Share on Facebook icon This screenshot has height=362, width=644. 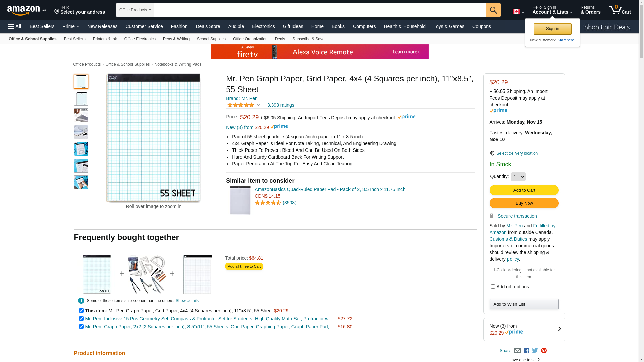click(x=526, y=351)
